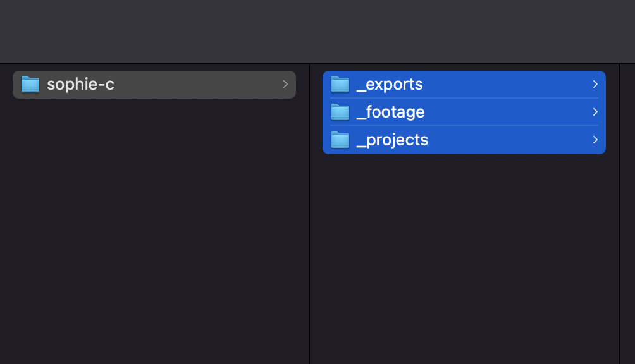Select the sophie-c folder name

click(80, 84)
